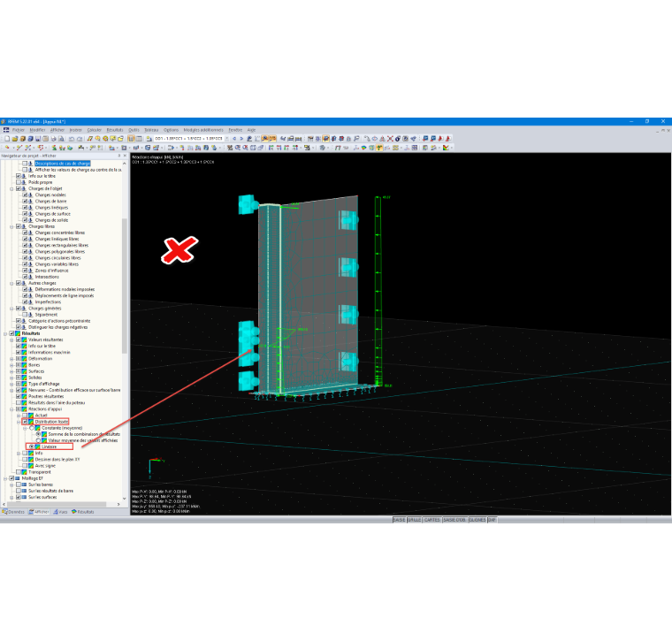672x641 pixels.
Task: Click the DXF status bar button
Action: pos(492,520)
